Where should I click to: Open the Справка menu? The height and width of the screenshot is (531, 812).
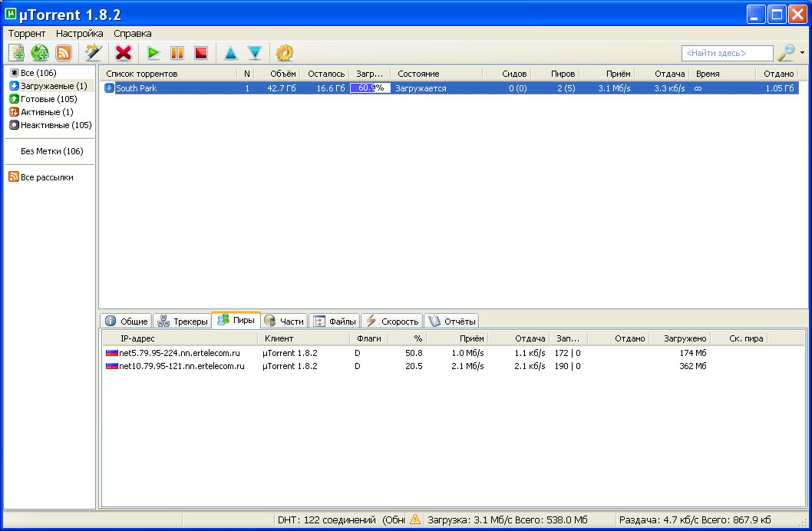pos(133,34)
